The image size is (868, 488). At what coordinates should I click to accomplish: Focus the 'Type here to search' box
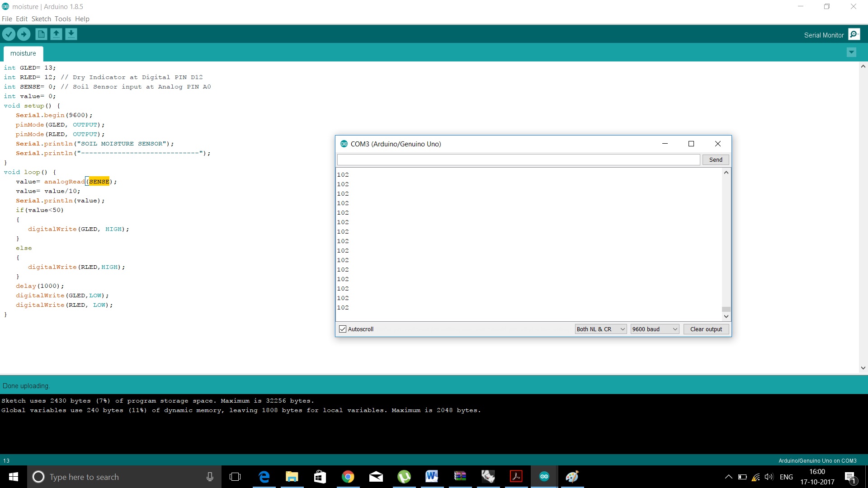click(x=124, y=477)
